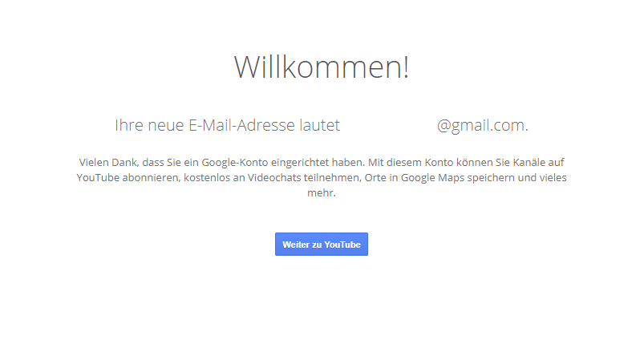Click the Weiter zu YouTube button
The image size is (644, 360).
[x=321, y=245]
